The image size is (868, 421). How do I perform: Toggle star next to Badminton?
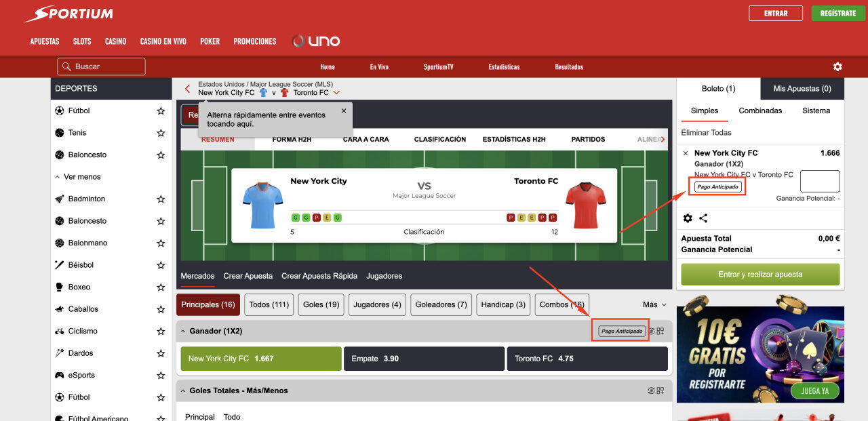161,199
